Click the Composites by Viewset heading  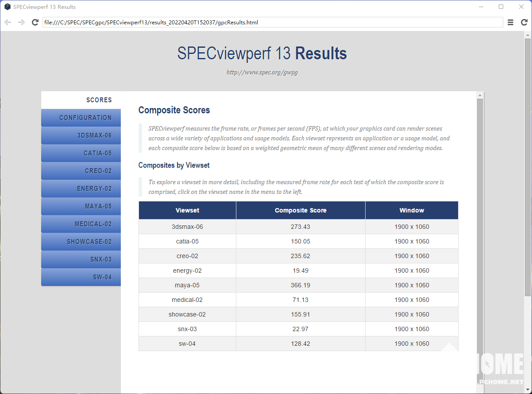174,165
